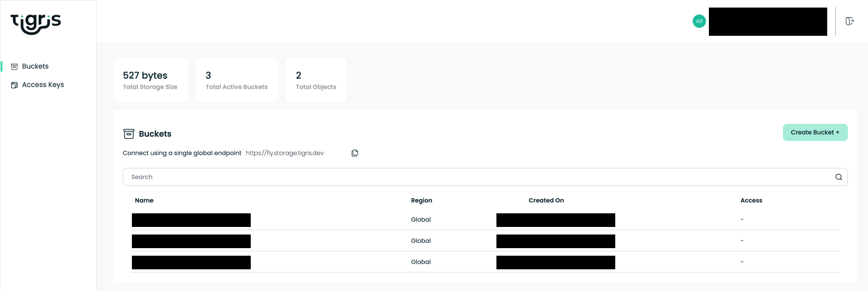
Task: Click the Buckets sidebar archive icon
Action: [x=14, y=67]
